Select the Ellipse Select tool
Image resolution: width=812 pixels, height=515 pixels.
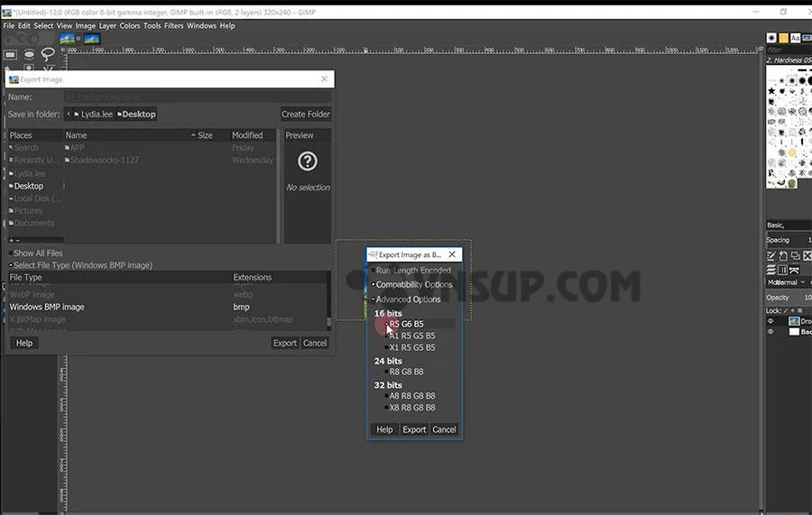click(x=30, y=53)
